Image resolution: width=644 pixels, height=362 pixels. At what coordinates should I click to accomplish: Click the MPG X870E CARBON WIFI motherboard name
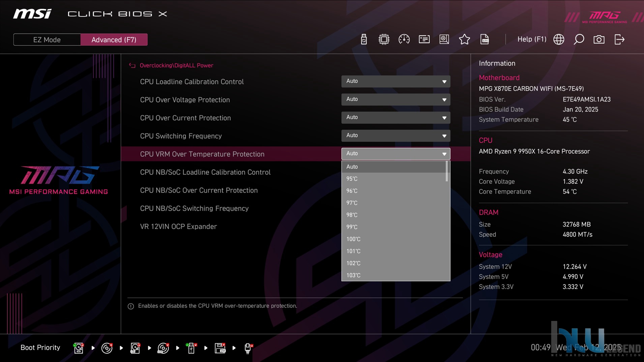[531, 89]
